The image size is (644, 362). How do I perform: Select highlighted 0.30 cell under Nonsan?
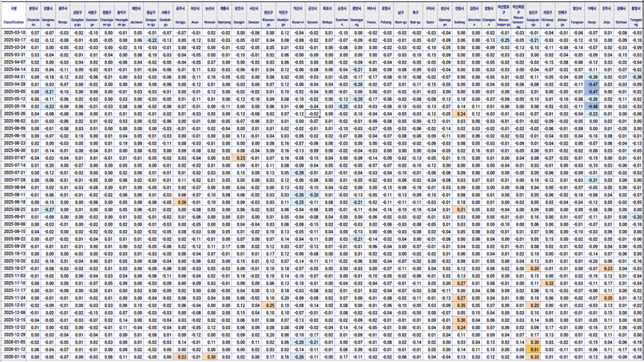pyautogui.click(x=210, y=357)
